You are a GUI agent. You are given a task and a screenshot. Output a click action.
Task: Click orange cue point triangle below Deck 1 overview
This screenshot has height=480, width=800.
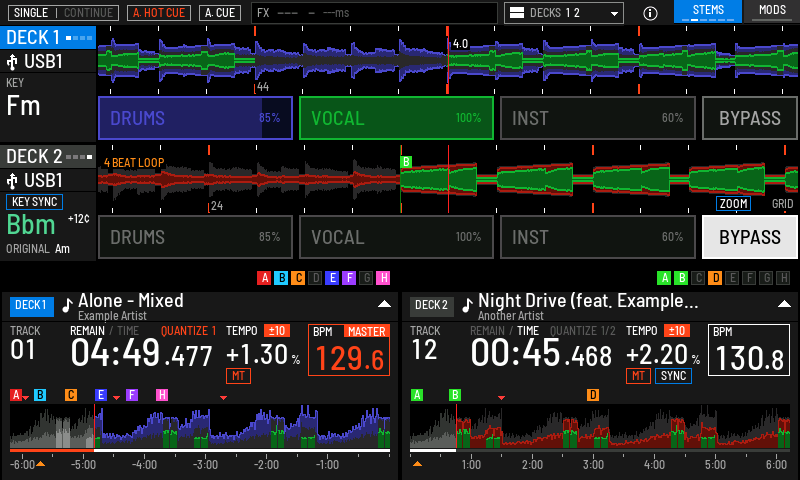(40, 464)
